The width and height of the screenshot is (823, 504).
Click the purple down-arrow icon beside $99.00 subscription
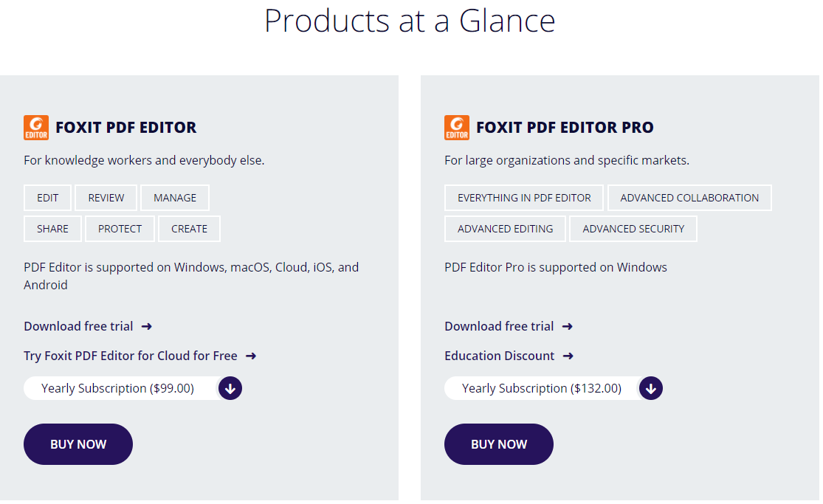tap(230, 388)
